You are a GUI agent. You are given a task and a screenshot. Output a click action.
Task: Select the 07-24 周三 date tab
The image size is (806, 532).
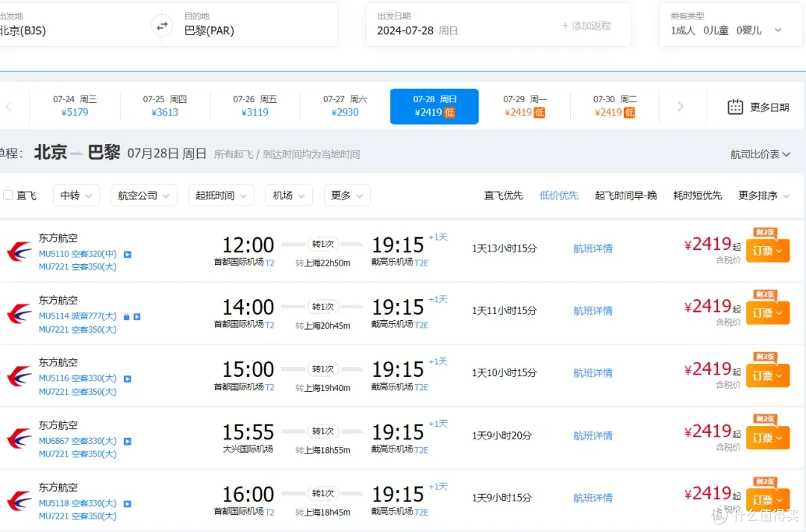pyautogui.click(x=75, y=106)
